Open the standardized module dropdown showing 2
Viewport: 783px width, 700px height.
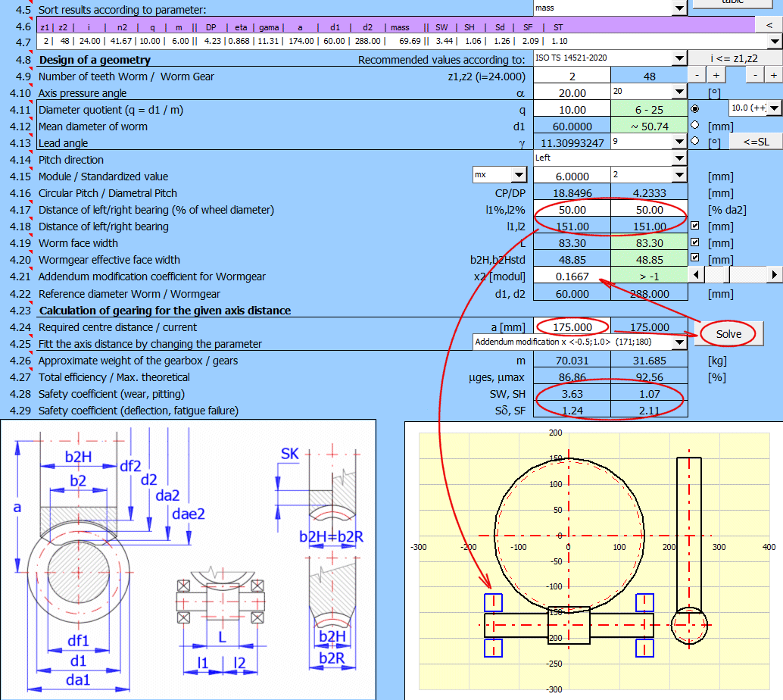[679, 175]
